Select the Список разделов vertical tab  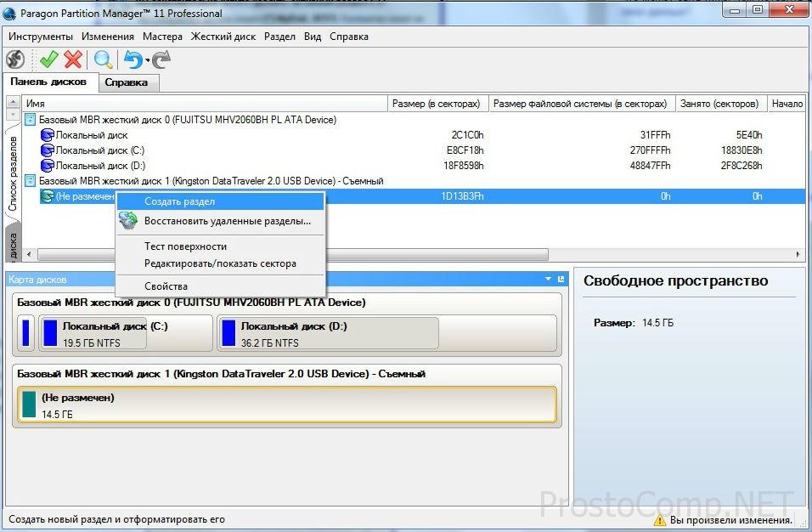[x=13, y=173]
